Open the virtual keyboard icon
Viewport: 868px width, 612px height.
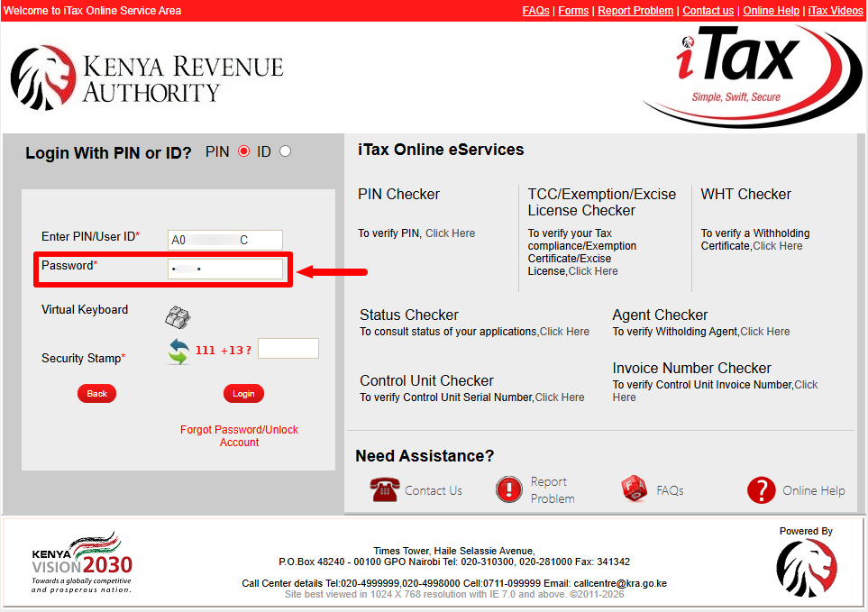pos(178,317)
